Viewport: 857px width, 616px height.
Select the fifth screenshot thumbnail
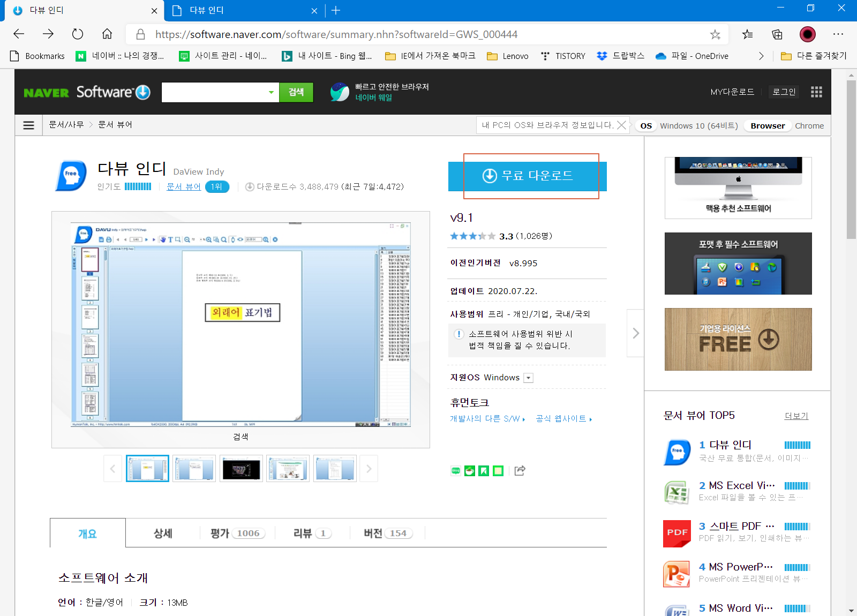(335, 469)
